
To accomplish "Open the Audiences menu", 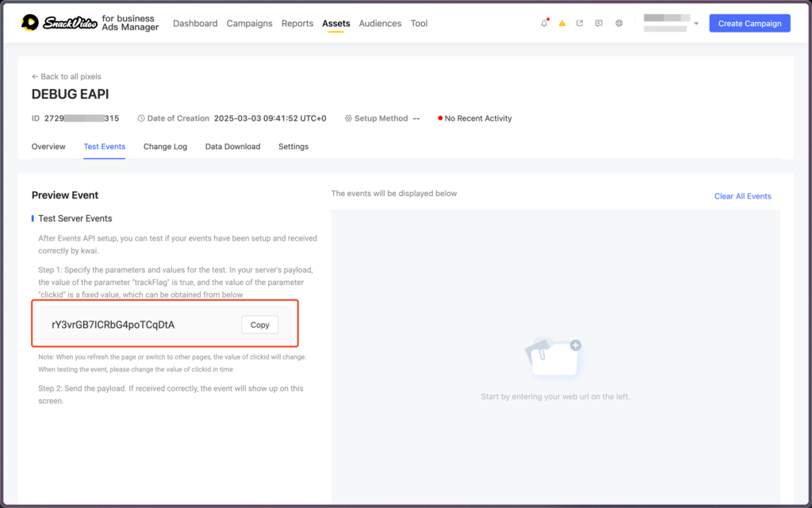I will 380,23.
